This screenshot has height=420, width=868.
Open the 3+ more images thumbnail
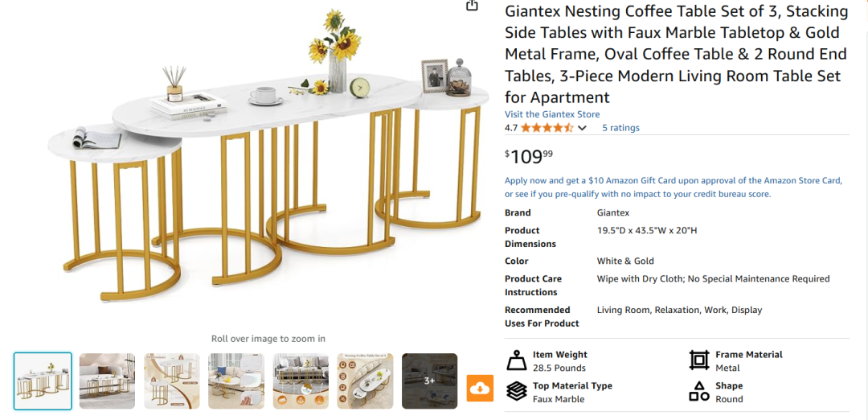[x=429, y=381]
